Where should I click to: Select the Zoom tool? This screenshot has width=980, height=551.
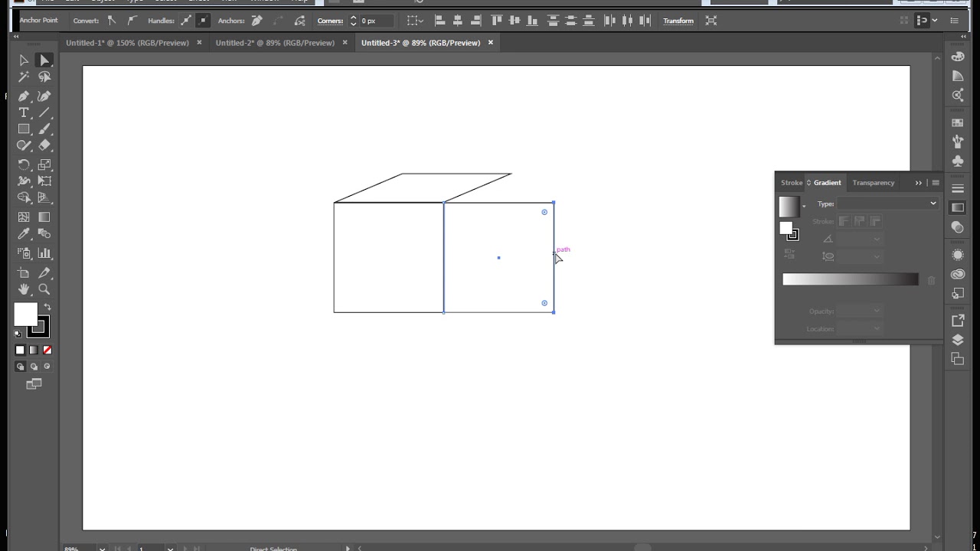tap(44, 289)
